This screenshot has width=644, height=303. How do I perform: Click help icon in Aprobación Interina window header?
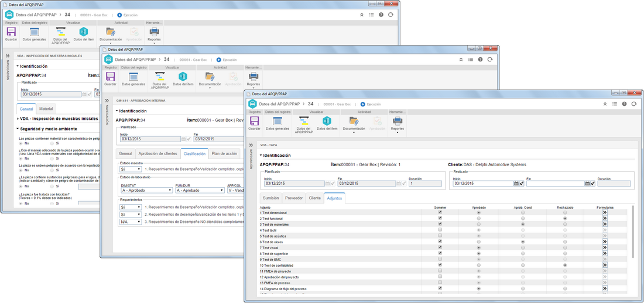pyautogui.click(x=480, y=60)
